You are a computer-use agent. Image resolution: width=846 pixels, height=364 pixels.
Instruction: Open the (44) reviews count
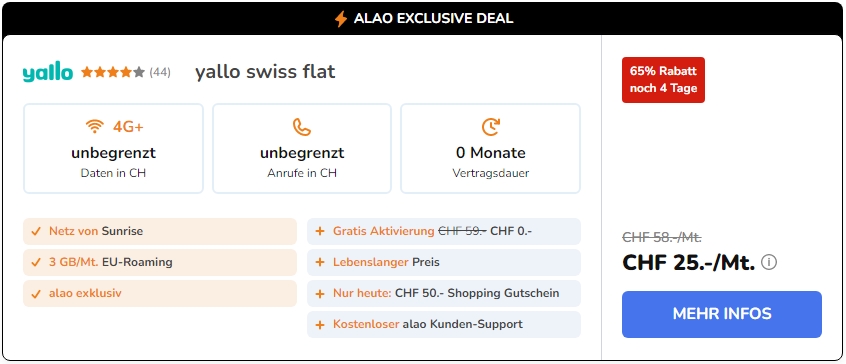(160, 72)
